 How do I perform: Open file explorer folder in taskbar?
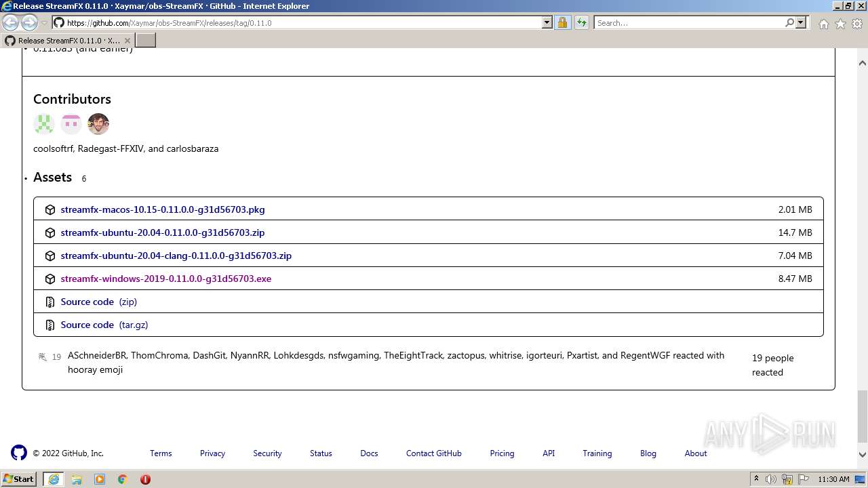click(77, 479)
